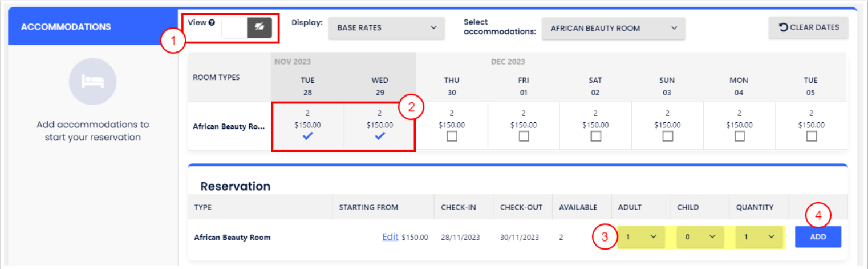This screenshot has width=868, height=269.
Task: Open the Base Rates display dropdown
Action: pos(386,28)
